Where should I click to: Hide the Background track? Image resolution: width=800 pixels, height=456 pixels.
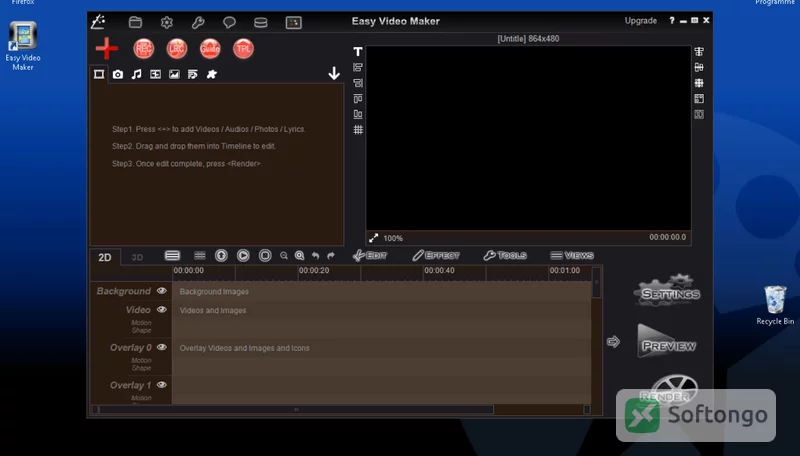pyautogui.click(x=162, y=291)
